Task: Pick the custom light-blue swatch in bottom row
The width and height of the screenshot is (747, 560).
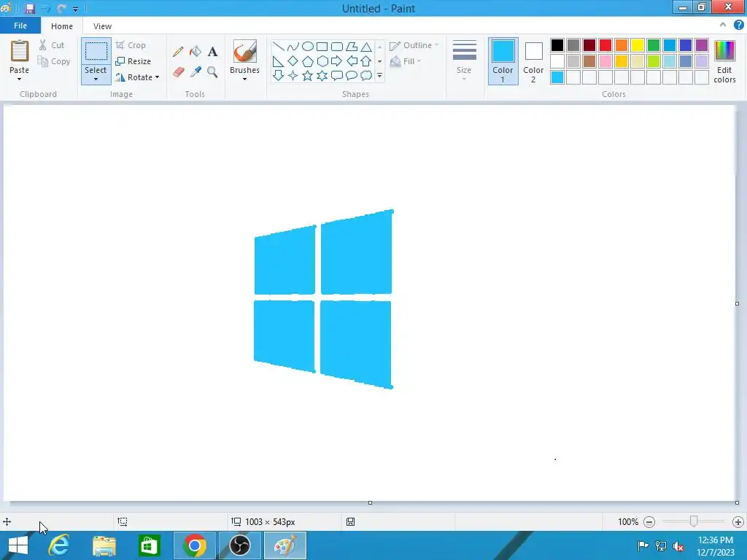Action: [x=557, y=77]
